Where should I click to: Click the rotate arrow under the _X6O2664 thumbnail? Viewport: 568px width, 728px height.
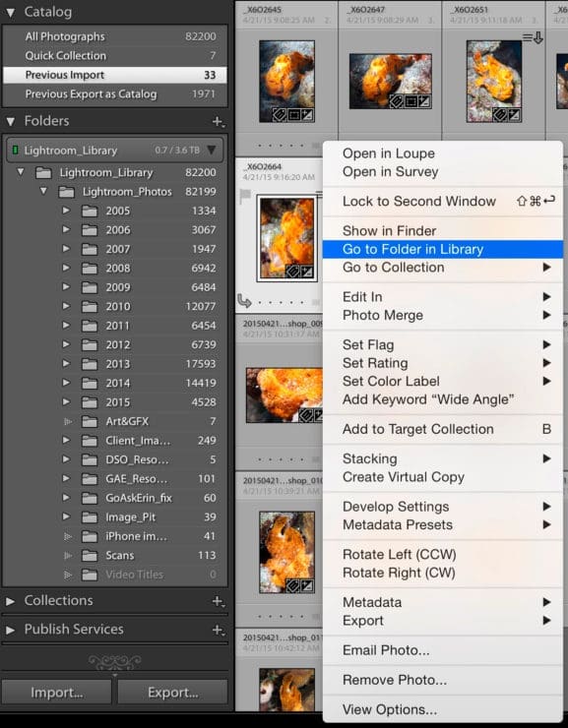click(244, 301)
